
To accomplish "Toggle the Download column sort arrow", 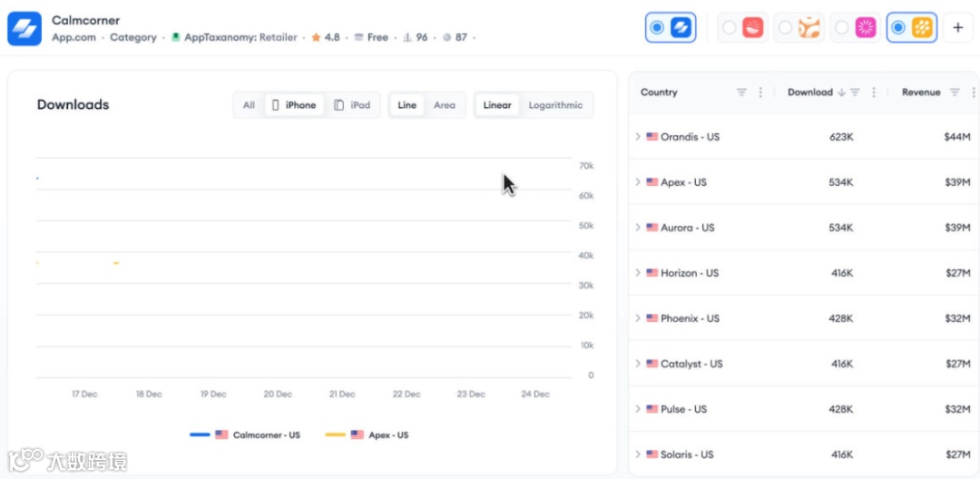I will click(x=841, y=93).
